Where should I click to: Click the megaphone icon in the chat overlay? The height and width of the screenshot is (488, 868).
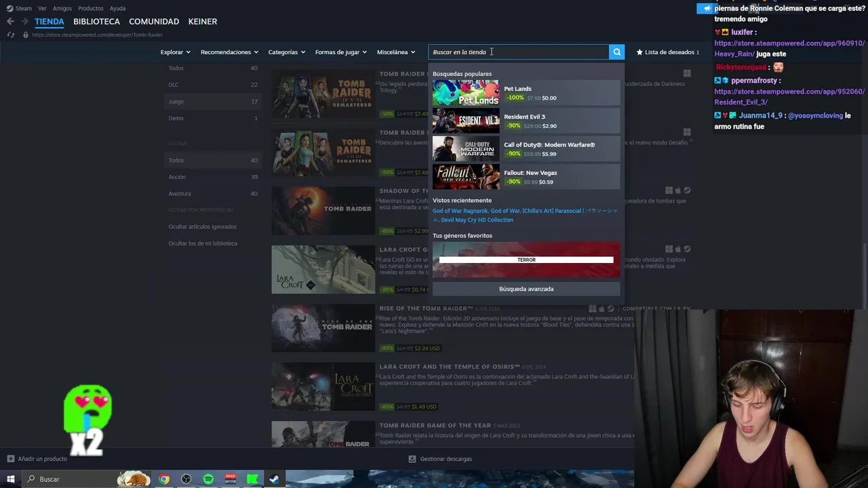707,9
